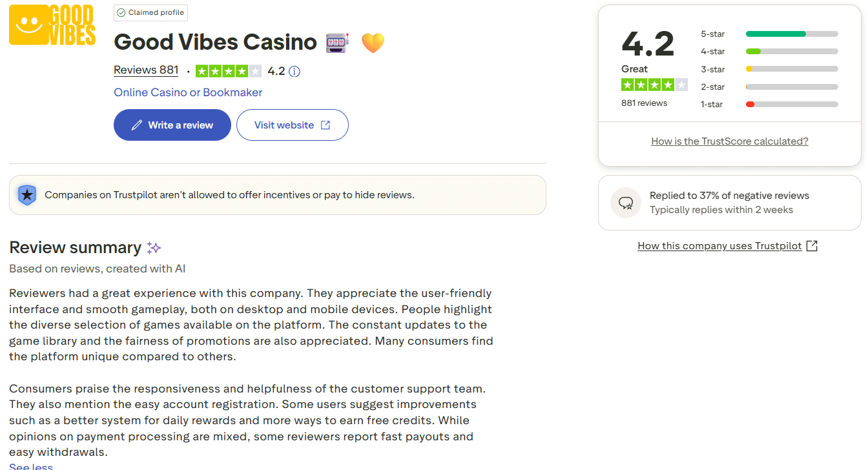868x470 pixels.
Task: Click the AI sparkle icon by Review summary
Action: point(154,248)
